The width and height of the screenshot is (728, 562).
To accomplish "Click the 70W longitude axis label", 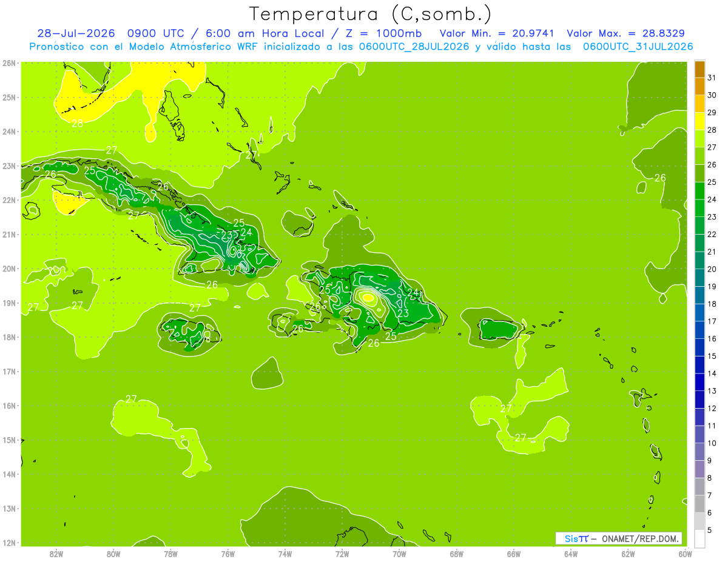I will (399, 554).
